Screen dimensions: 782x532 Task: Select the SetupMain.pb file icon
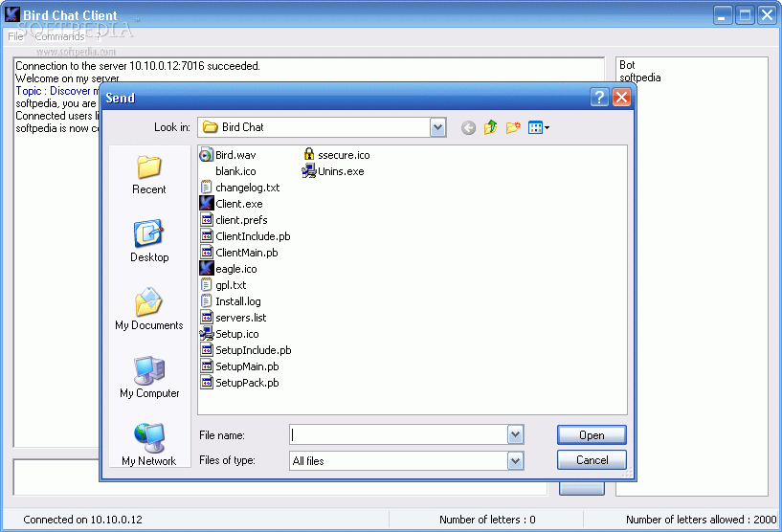pos(206,366)
